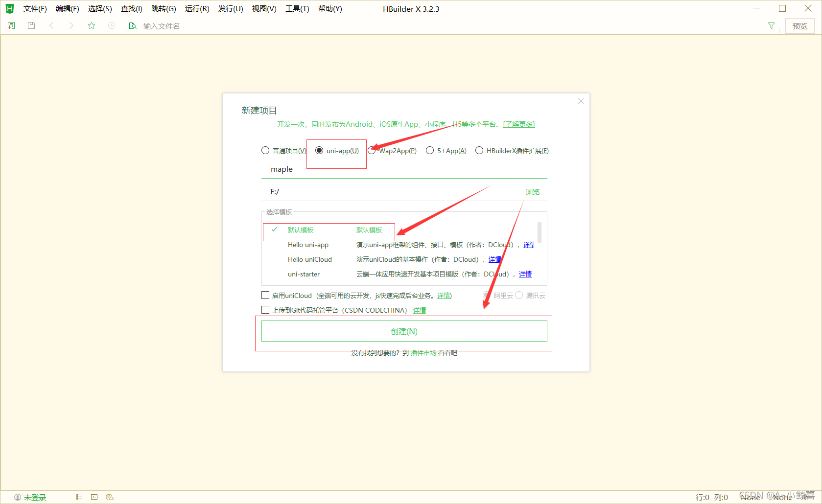Click the 创建(N) button
Screen dimensions: 822x504
tap(404, 331)
